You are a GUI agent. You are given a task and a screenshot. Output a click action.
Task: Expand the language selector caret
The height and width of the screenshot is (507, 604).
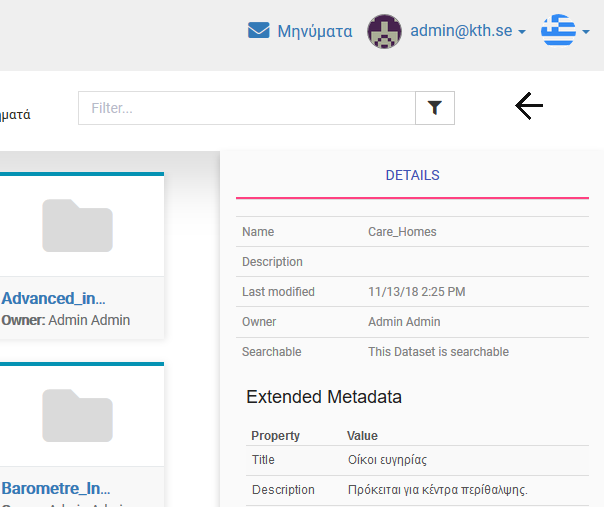tap(586, 32)
